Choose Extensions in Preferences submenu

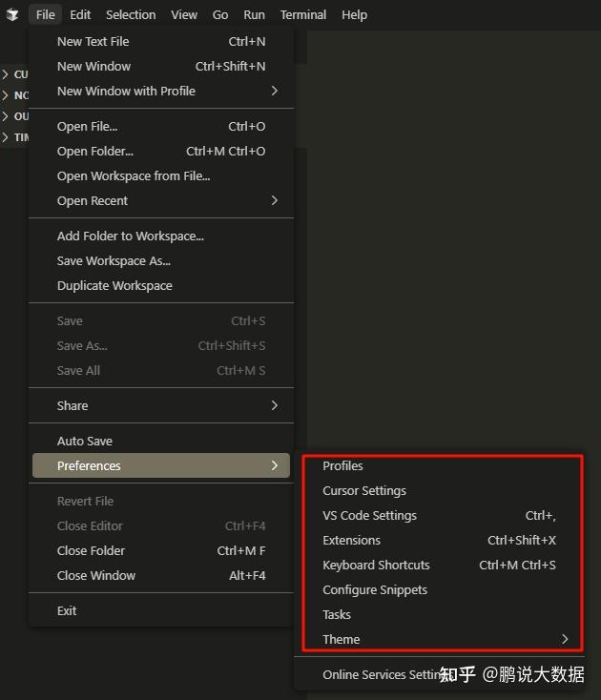point(351,541)
